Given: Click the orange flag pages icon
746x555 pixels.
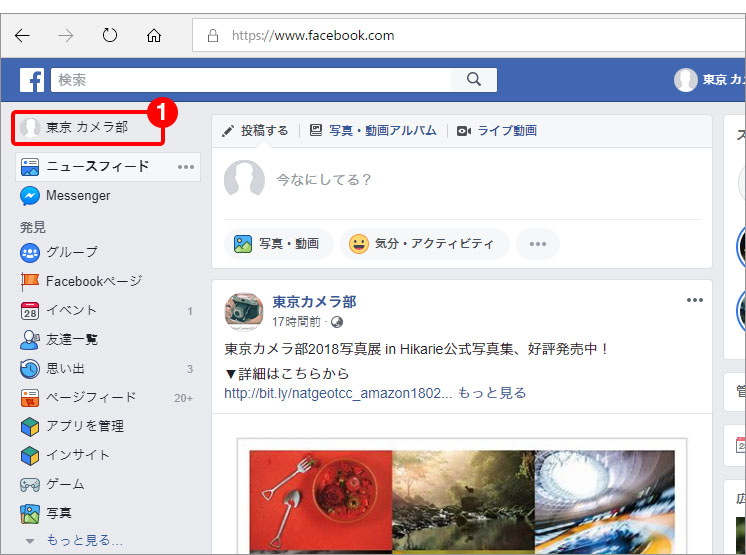Looking at the screenshot, I should point(29,282).
